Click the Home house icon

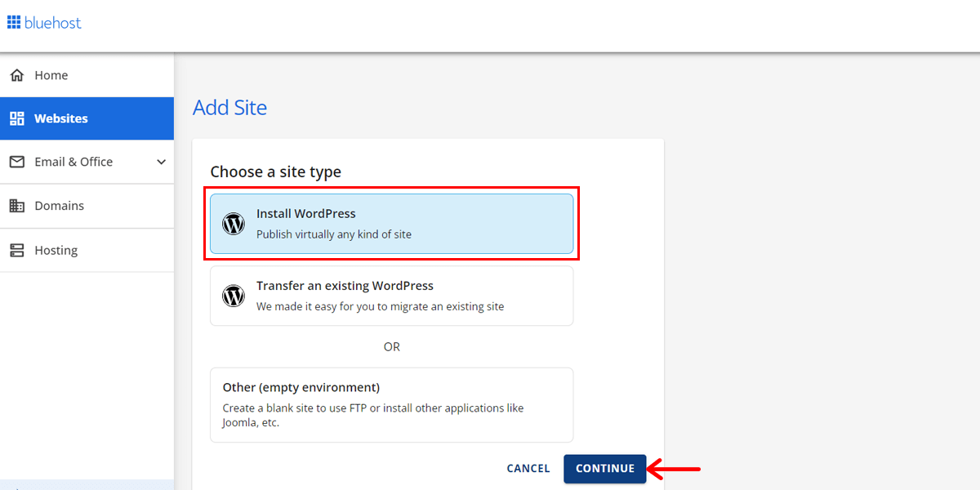pyautogui.click(x=16, y=75)
